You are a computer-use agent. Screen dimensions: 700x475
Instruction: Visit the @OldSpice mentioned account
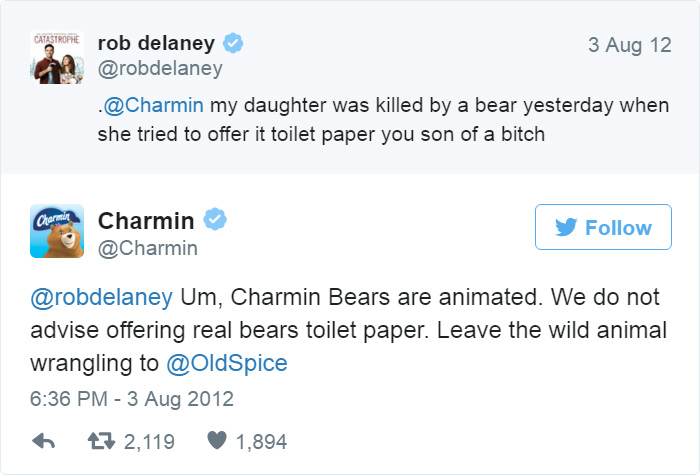tap(227, 363)
